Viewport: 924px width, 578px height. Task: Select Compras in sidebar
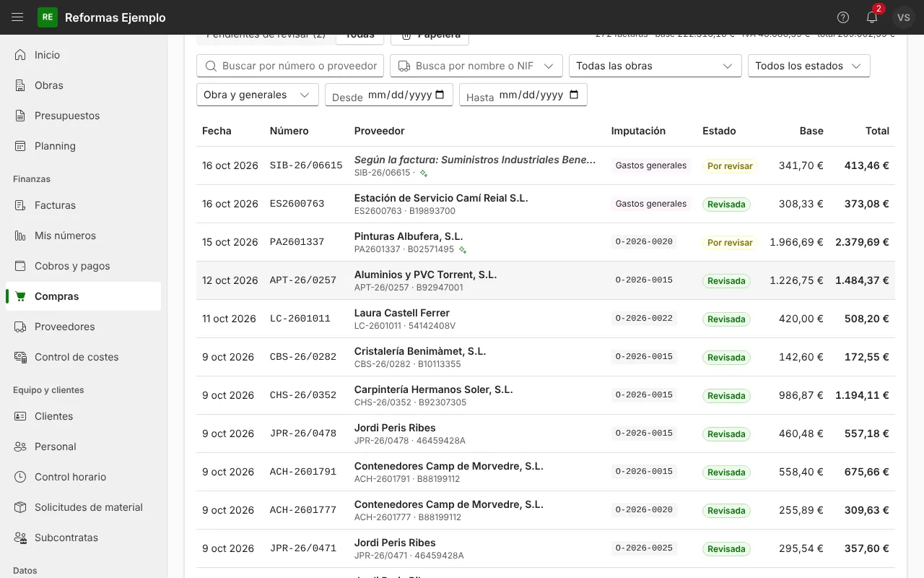pos(83,296)
